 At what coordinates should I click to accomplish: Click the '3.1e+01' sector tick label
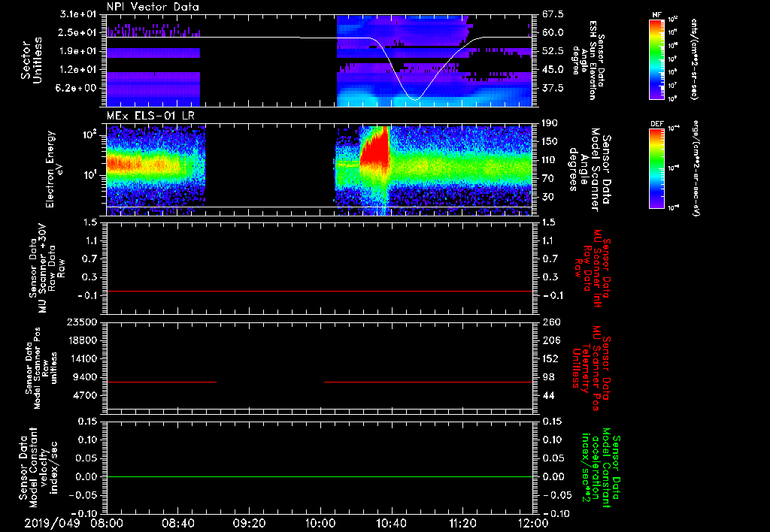point(78,14)
